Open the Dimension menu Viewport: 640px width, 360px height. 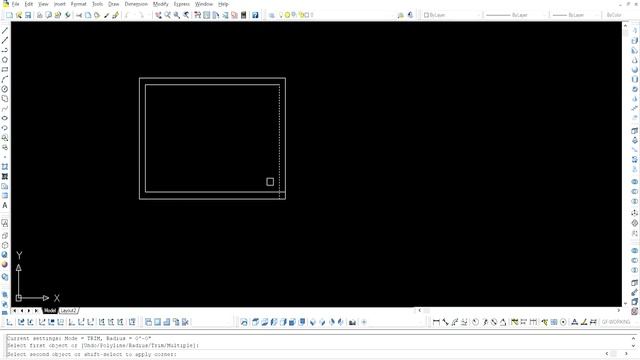pos(136,4)
